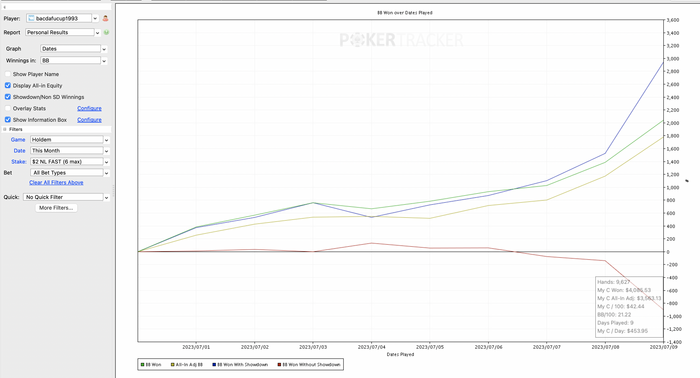
Task: Enable the Show Player Name checkbox
Action: 8,74
